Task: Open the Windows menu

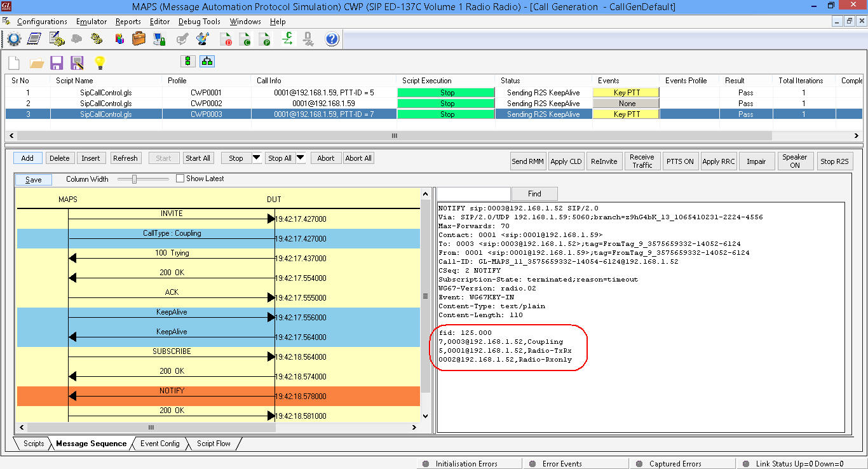Action: (x=245, y=22)
